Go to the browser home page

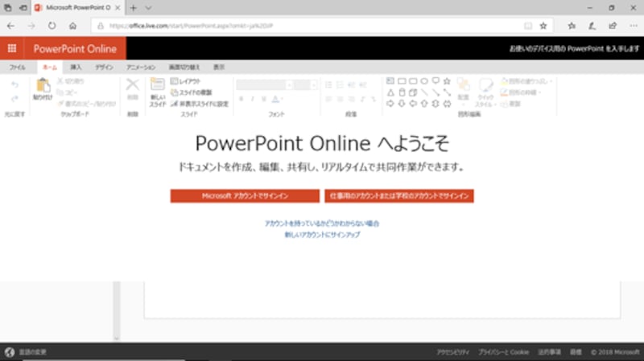[72, 26]
